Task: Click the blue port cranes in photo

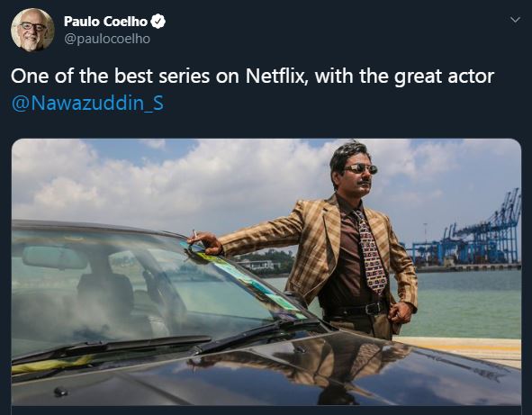Action: [x=466, y=234]
